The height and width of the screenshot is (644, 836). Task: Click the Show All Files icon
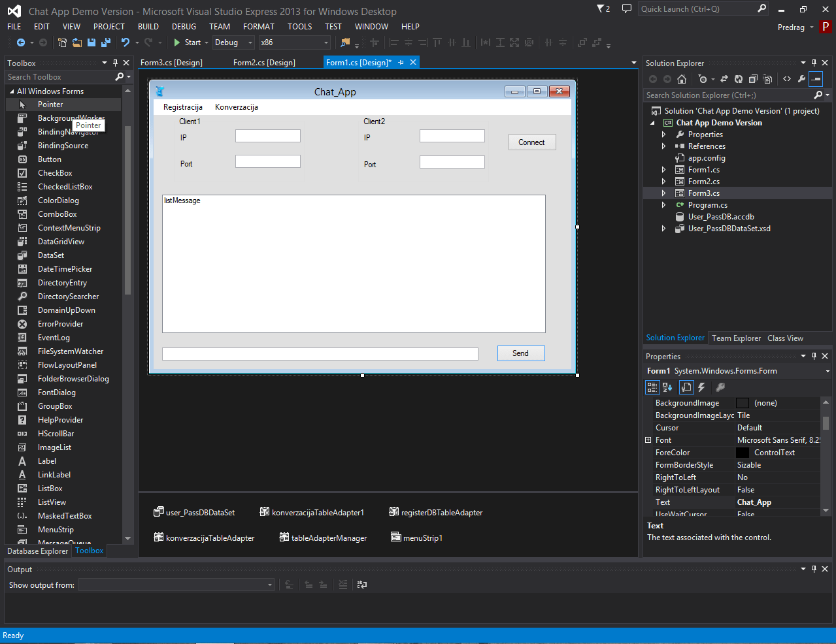click(767, 79)
